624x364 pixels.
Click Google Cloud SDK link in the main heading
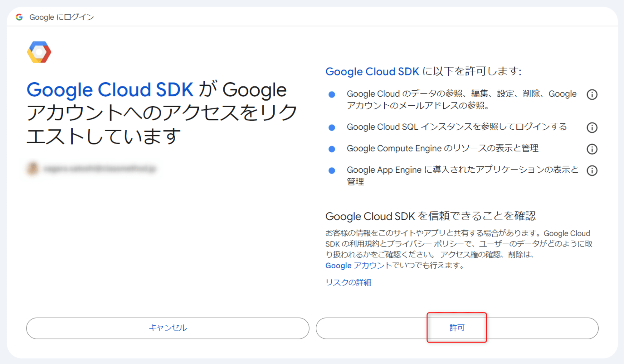tap(110, 90)
